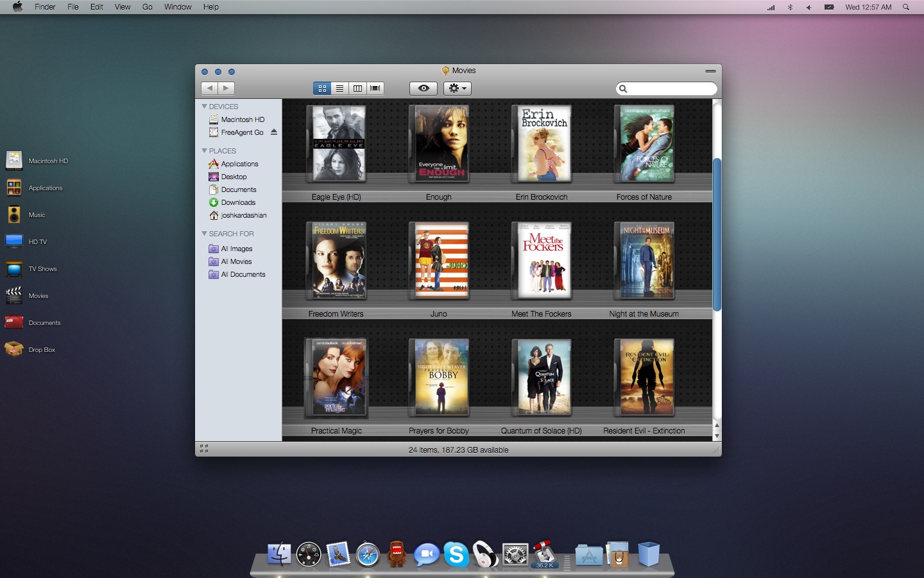The height and width of the screenshot is (578, 924).
Task: Click the vertical scrollbar thumb in Movies window
Action: (x=717, y=234)
